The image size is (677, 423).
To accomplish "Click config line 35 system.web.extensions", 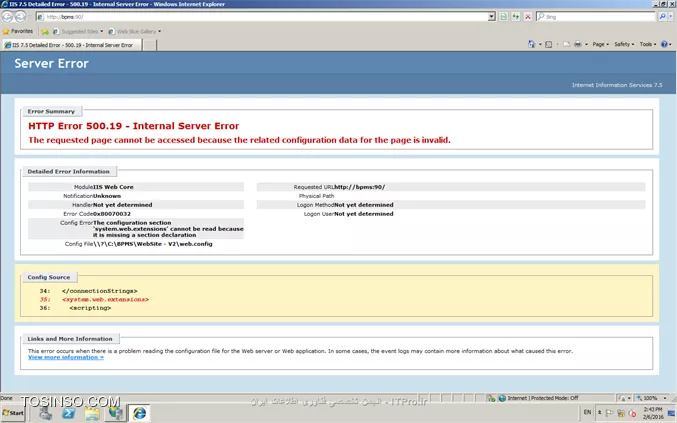I will coord(105,299).
